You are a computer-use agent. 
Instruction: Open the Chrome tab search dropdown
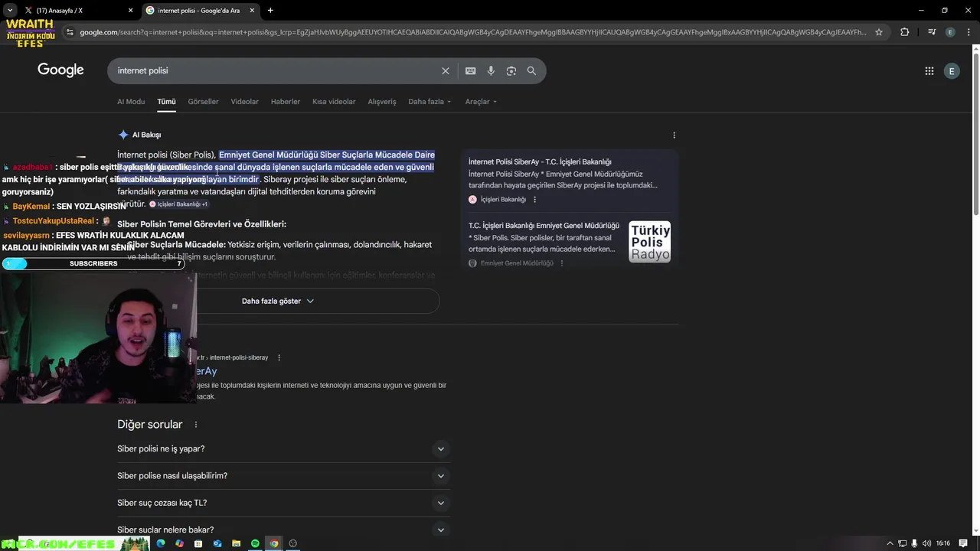coord(10,10)
